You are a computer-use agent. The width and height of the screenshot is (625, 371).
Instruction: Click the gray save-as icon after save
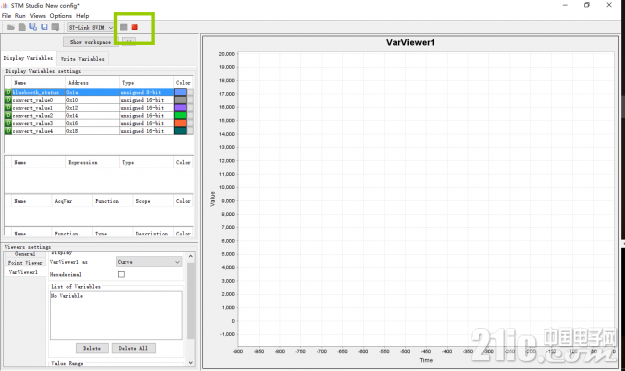click(55, 27)
